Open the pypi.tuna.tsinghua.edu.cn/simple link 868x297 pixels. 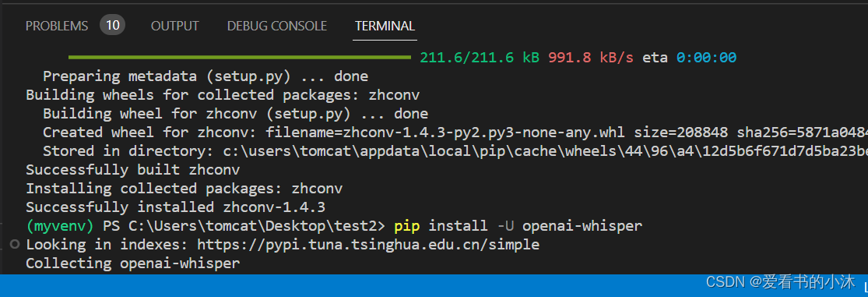pos(368,244)
